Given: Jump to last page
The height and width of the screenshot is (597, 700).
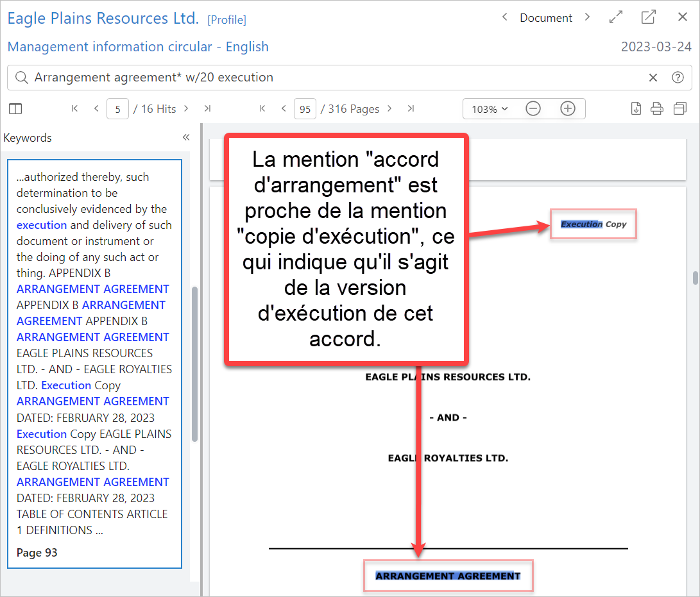Looking at the screenshot, I should (x=411, y=108).
